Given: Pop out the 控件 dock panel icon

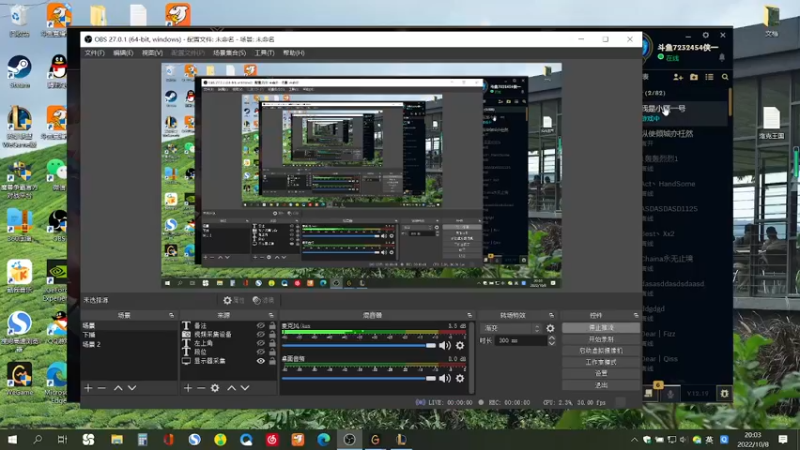Looking at the screenshot, I should [636, 315].
